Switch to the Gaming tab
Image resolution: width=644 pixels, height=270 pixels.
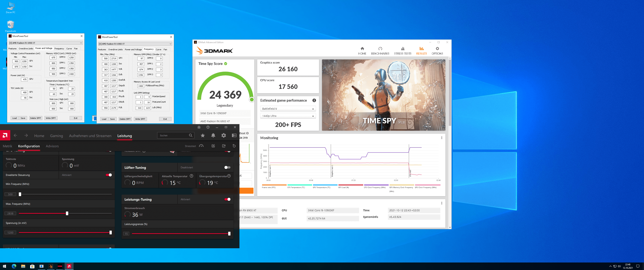click(x=57, y=136)
